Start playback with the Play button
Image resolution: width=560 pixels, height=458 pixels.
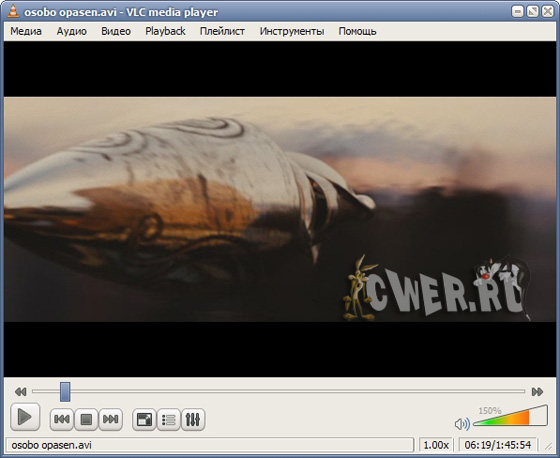(x=25, y=417)
